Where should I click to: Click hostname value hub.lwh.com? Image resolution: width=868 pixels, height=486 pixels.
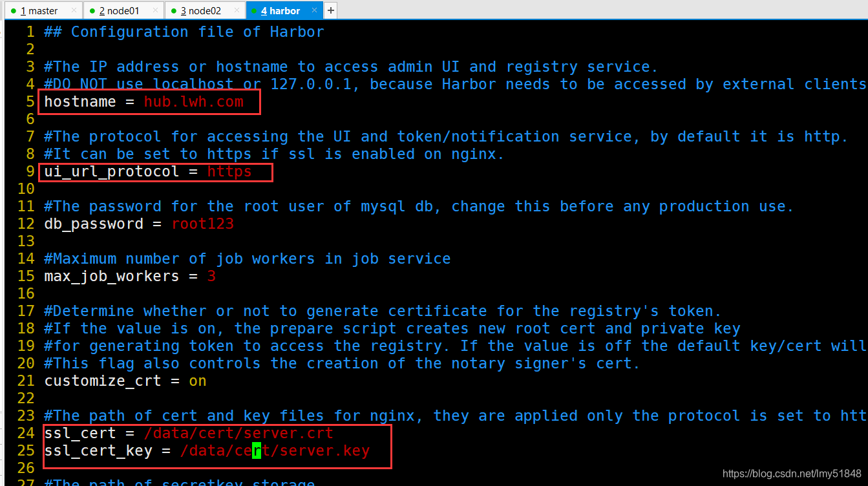click(194, 102)
